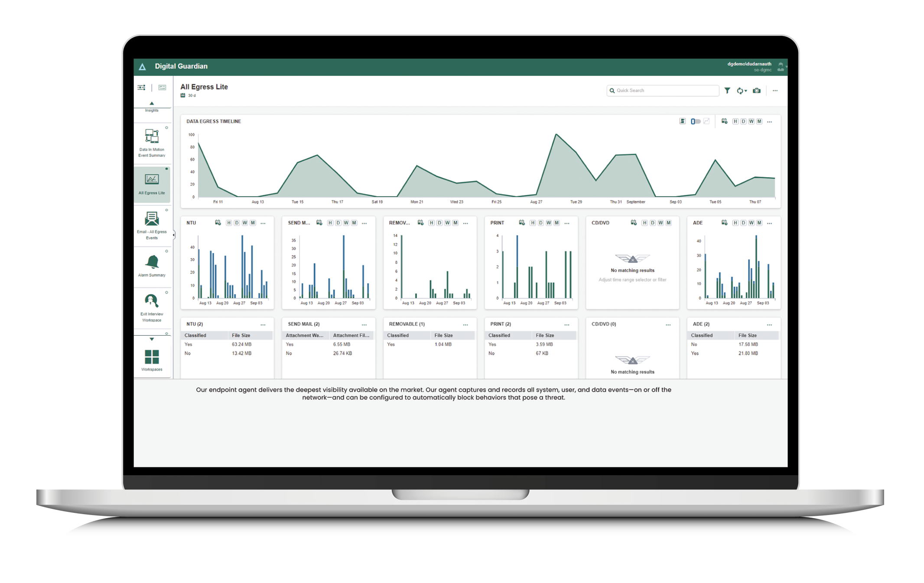Take a snapshot with camera icon
This screenshot has width=924, height=583.
(x=757, y=91)
